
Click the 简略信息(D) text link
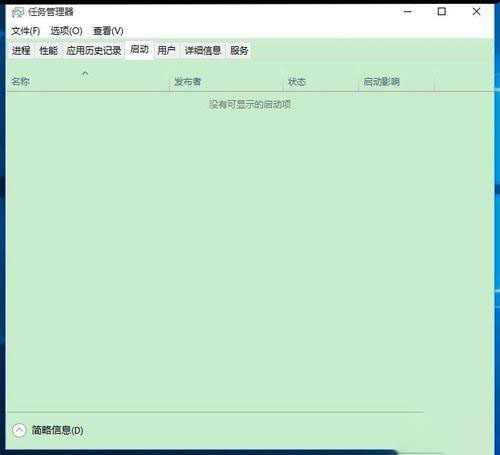coord(57,430)
